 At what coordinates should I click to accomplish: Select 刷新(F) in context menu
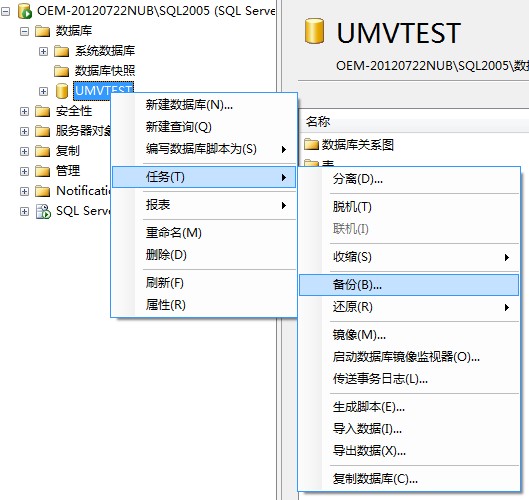pos(204,283)
